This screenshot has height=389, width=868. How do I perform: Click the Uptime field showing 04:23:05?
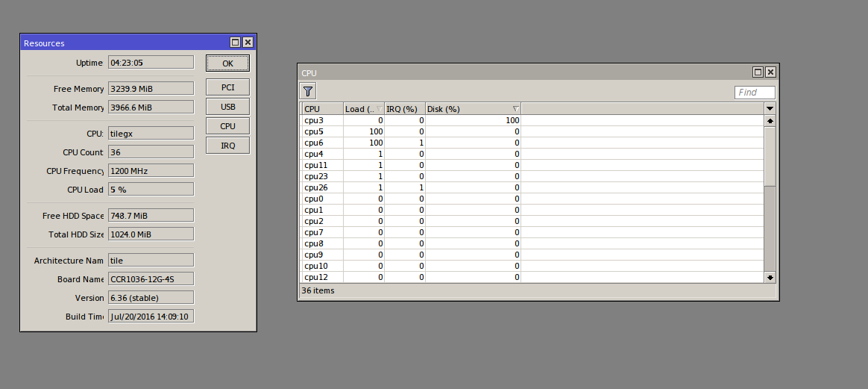tap(151, 63)
